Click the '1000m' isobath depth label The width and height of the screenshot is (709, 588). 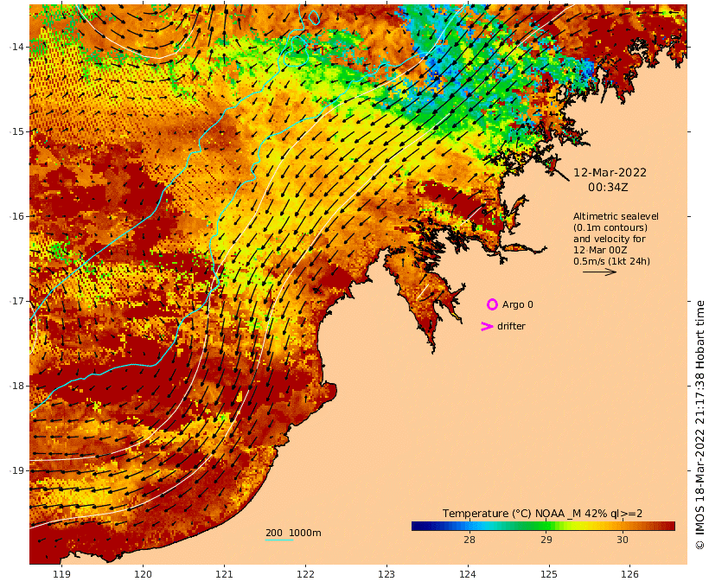pos(305,533)
